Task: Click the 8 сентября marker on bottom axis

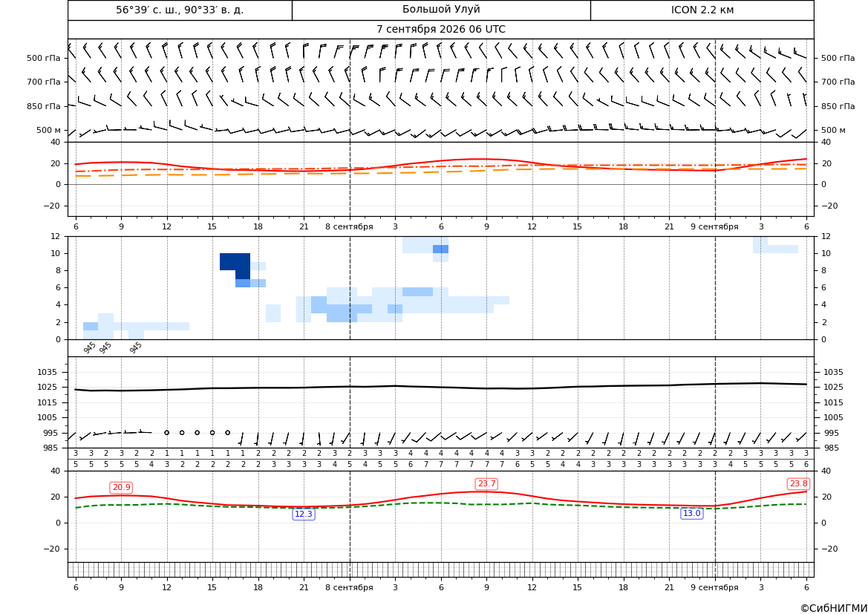Action: 349,587
